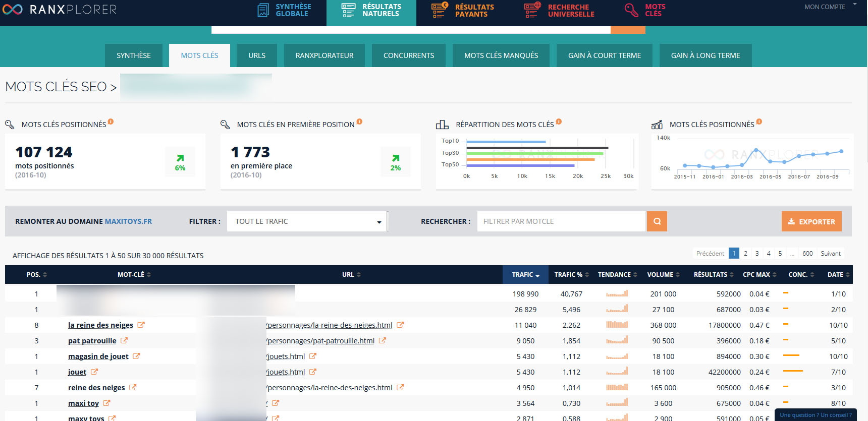
Task: Sort table by Date column
Action: [838, 275]
